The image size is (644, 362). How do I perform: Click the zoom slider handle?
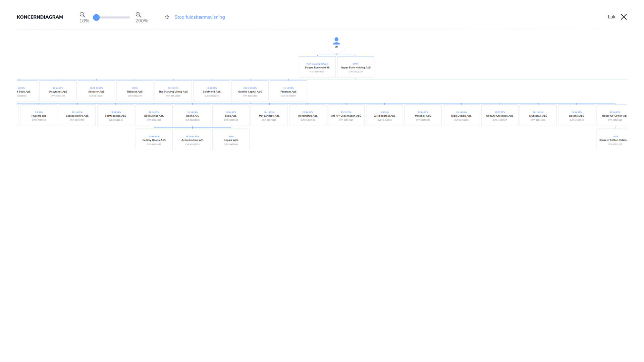[x=96, y=17]
